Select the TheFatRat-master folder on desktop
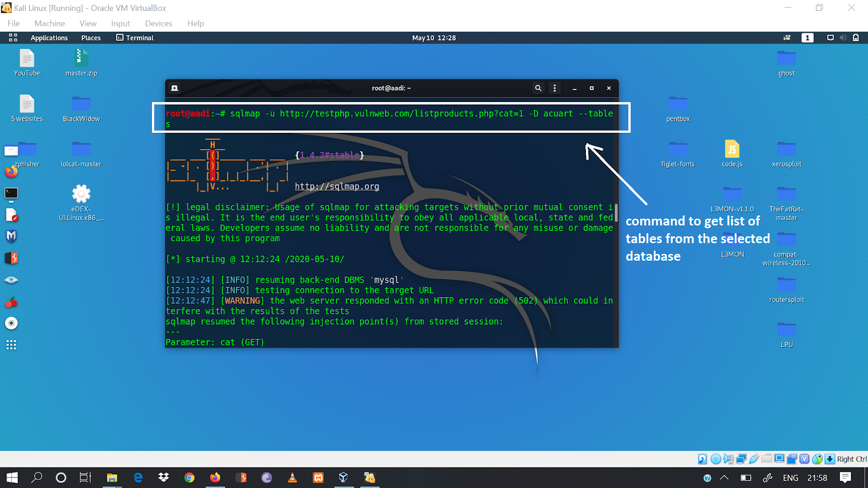The width and height of the screenshot is (868, 488). [787, 203]
